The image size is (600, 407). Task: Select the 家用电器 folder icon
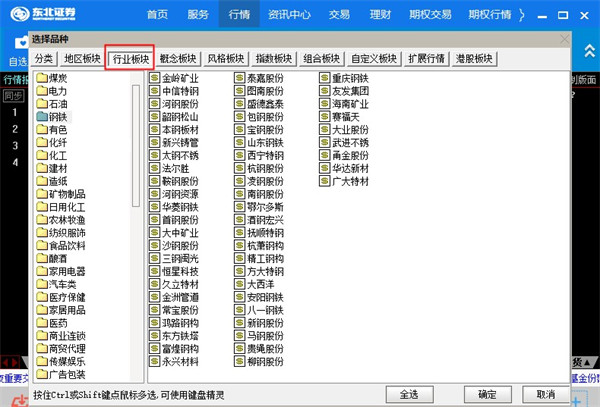click(x=41, y=271)
